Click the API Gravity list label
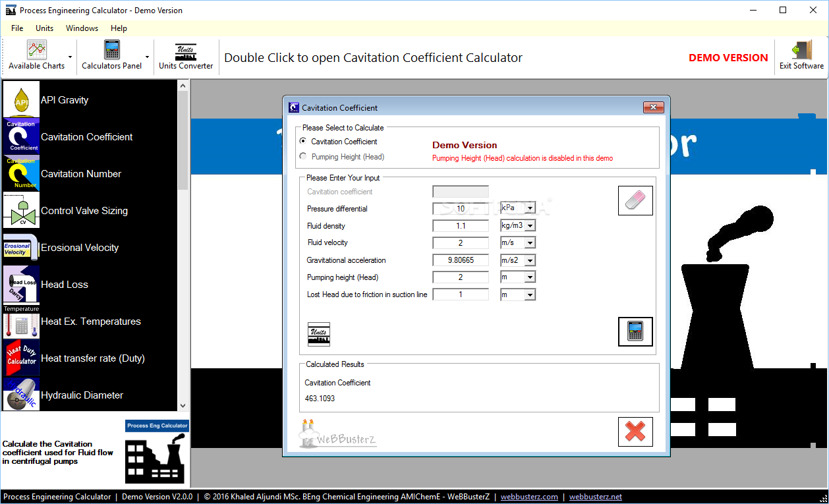829x504 pixels. (65, 100)
